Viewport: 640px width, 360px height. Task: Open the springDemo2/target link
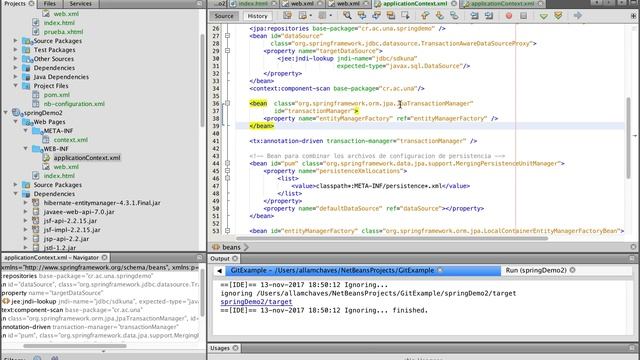pos(256,302)
